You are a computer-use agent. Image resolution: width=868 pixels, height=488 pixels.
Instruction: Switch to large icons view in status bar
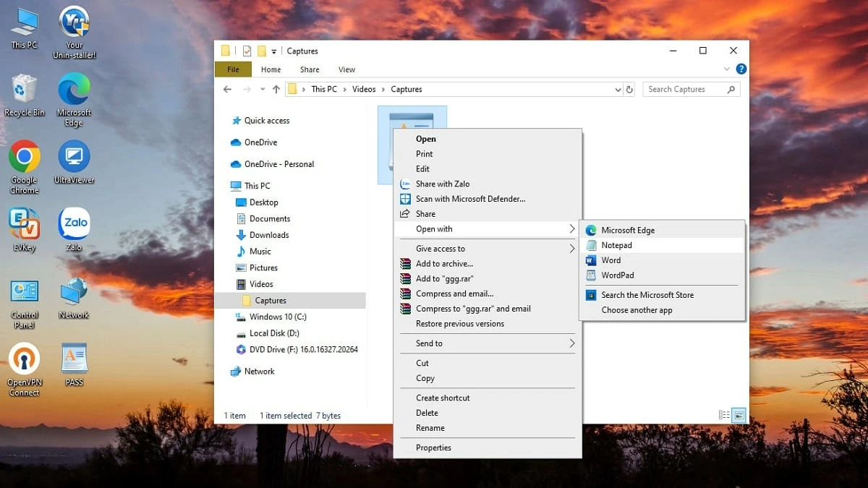(739, 415)
